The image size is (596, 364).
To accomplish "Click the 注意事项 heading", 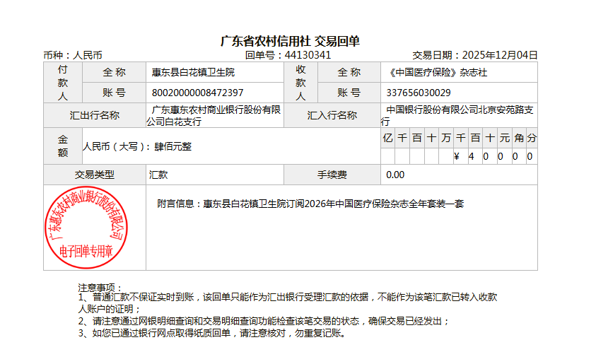I will pos(100,288).
